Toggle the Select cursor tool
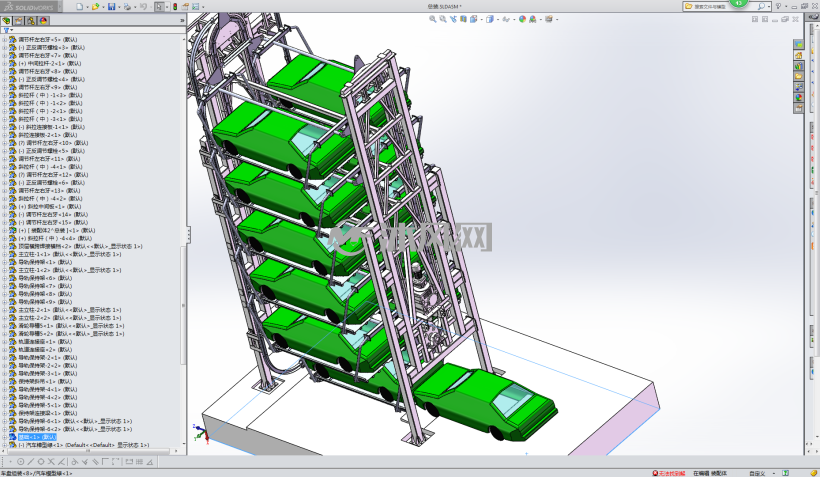 point(160,7)
